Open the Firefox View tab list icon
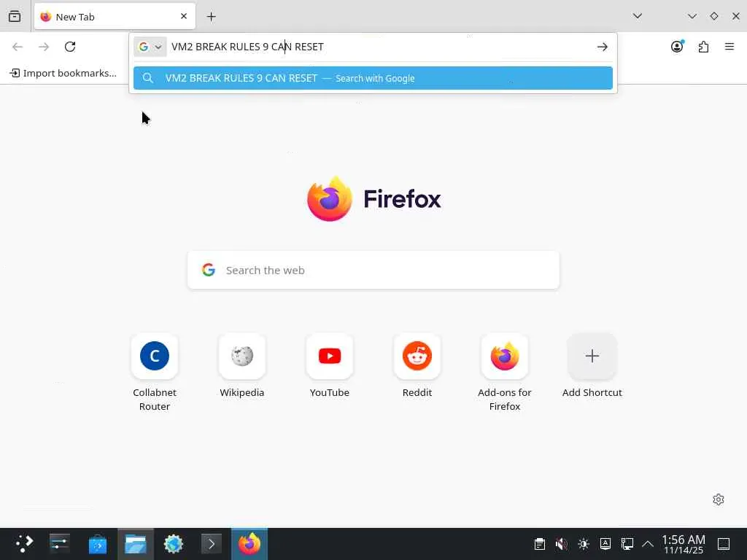This screenshot has width=747, height=560. 15,17
